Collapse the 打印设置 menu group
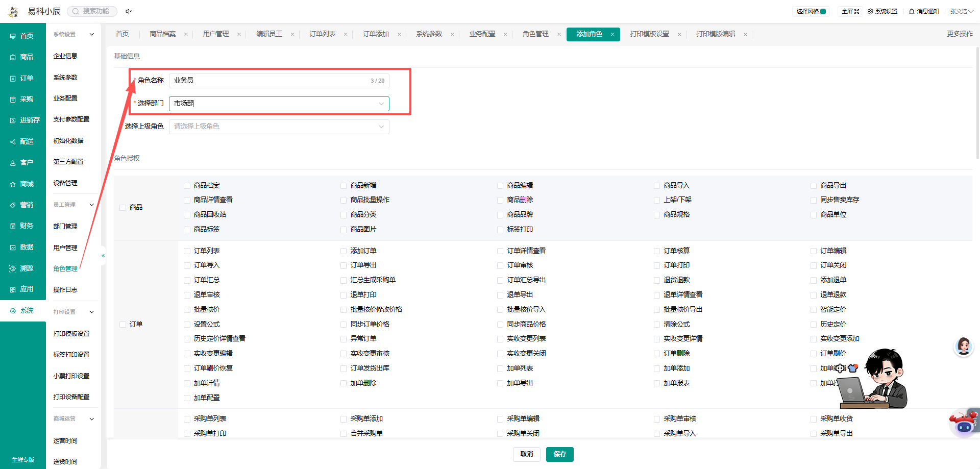980x469 pixels. click(92, 312)
